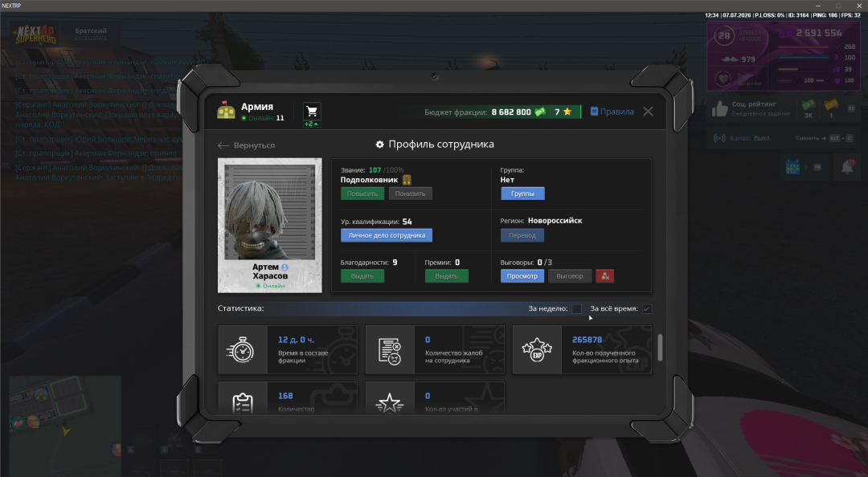
Task: Click the employee portrait of Артем Харасов
Action: click(x=269, y=212)
